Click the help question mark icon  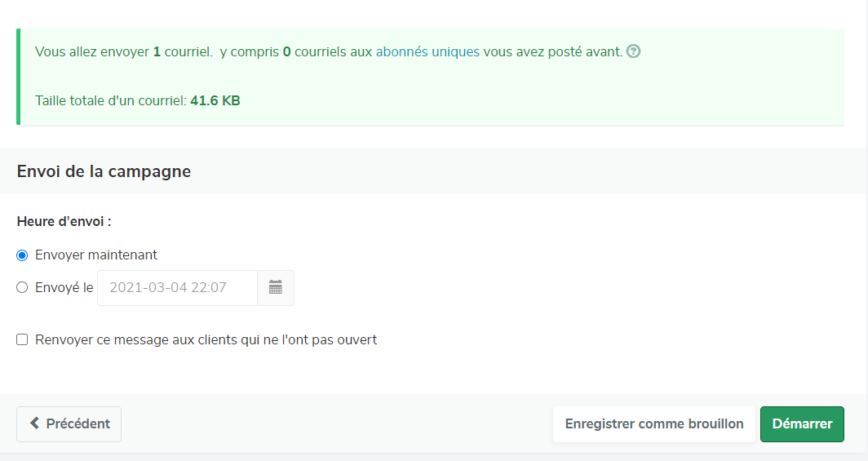(x=633, y=51)
